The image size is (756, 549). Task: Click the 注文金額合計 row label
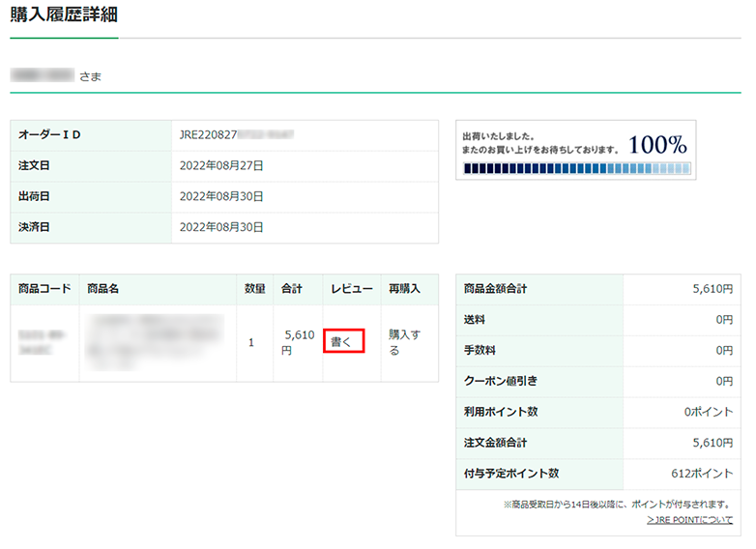(501, 443)
